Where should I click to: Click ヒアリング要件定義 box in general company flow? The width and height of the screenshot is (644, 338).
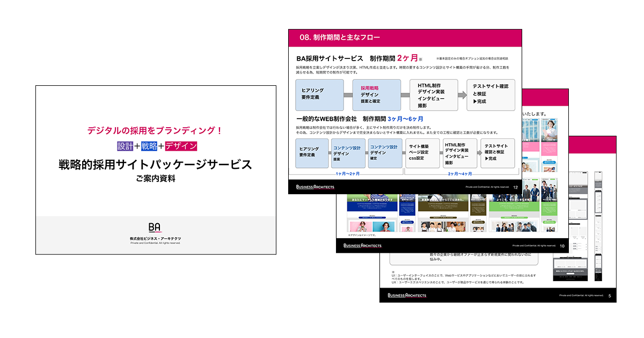pyautogui.click(x=312, y=152)
